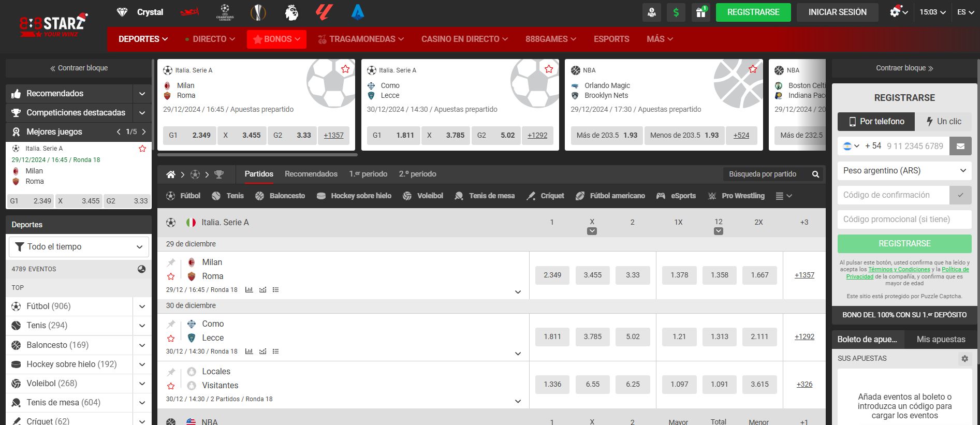Open the +1357 more markets link in list

point(804,275)
